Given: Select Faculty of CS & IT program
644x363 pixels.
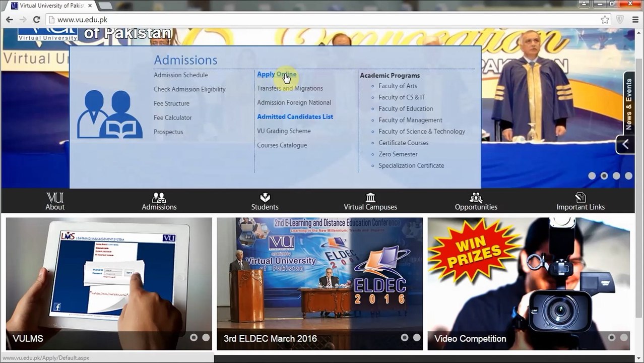Looking at the screenshot, I should coord(402,97).
